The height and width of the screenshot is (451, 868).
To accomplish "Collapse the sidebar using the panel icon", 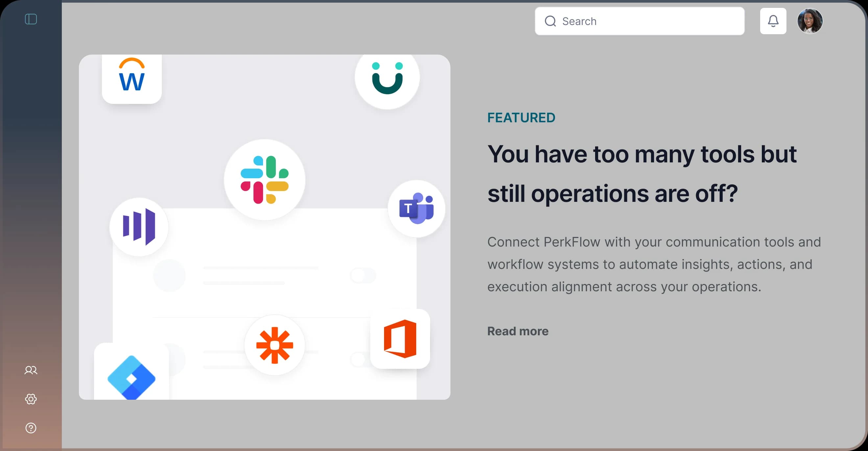I will click(31, 19).
